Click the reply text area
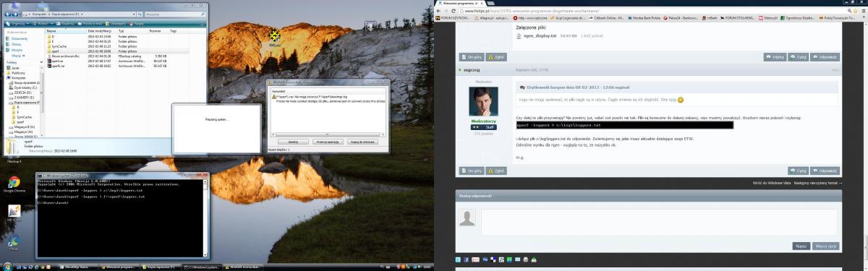The height and width of the screenshot is (271, 868). click(659, 221)
